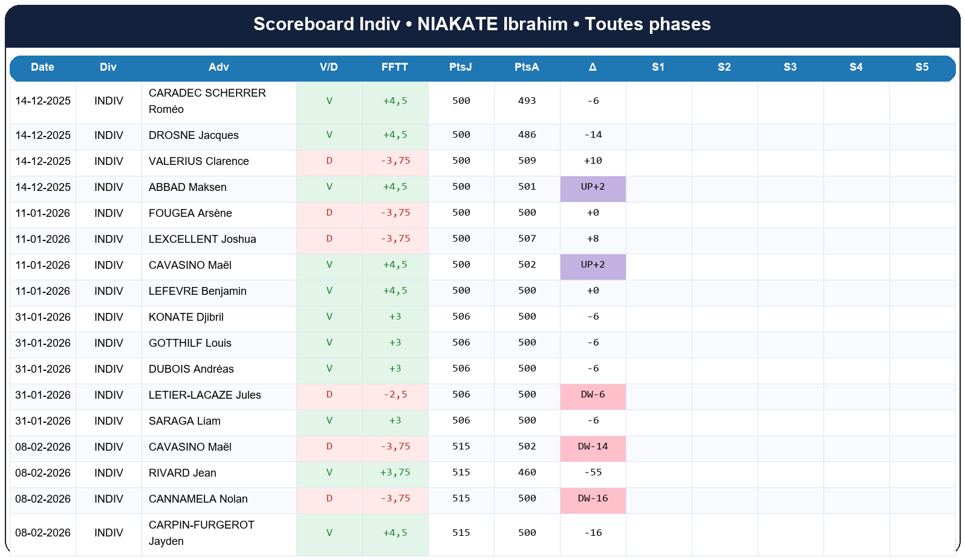Click the S4 column header
Image resolution: width=965 pixels, height=560 pixels.
tap(856, 67)
